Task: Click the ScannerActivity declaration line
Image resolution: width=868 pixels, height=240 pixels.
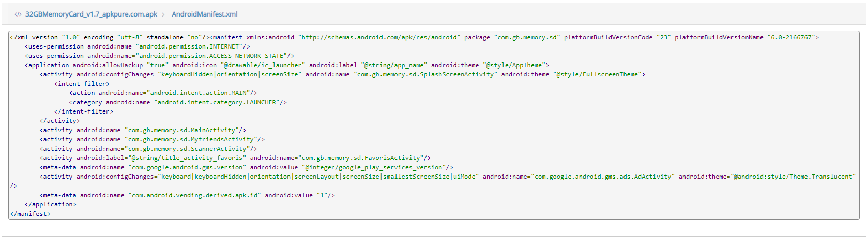Action: [x=148, y=149]
